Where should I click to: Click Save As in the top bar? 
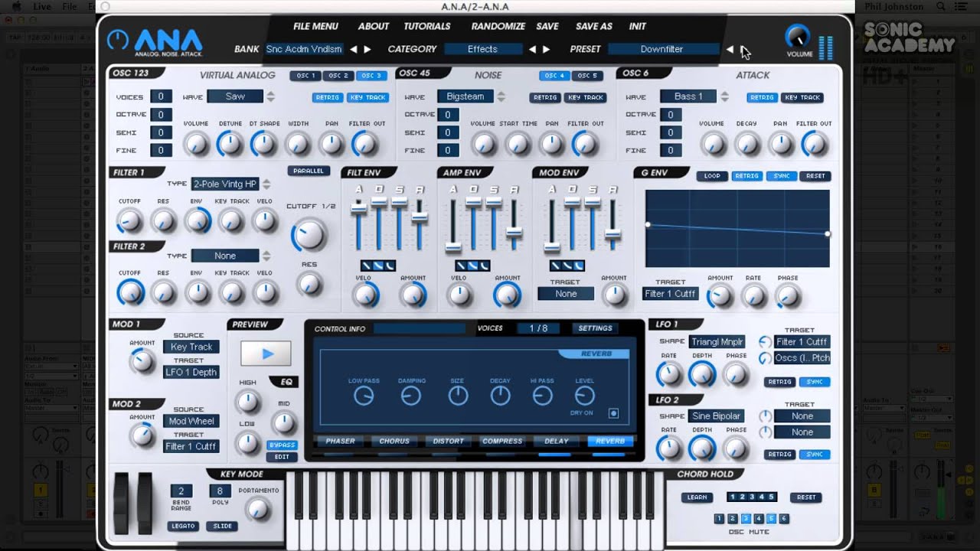click(594, 26)
